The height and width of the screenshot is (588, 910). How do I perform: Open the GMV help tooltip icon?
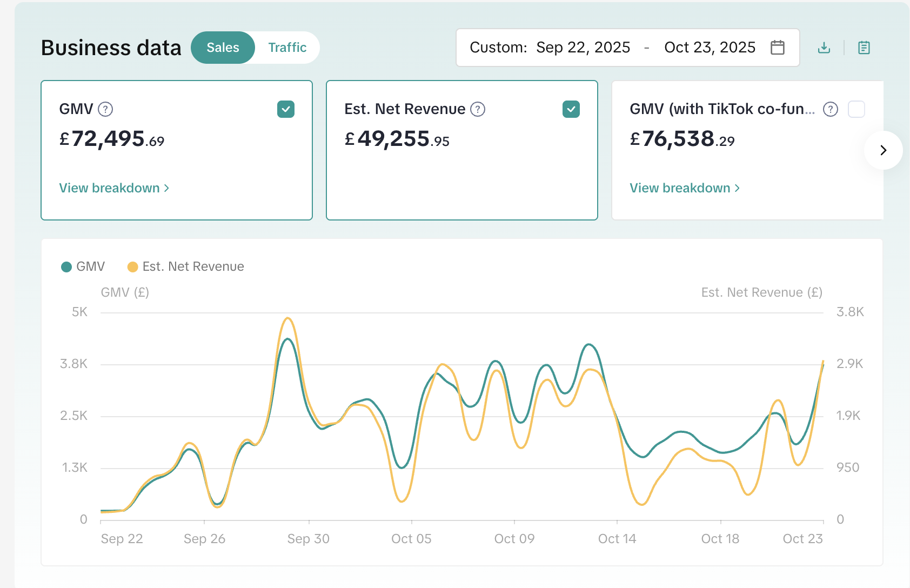tap(106, 109)
